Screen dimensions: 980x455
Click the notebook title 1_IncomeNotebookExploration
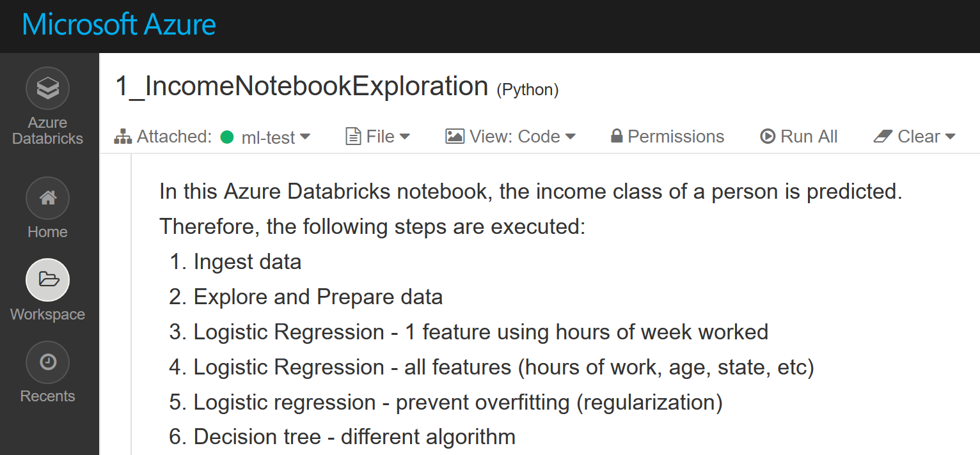pyautogui.click(x=301, y=86)
